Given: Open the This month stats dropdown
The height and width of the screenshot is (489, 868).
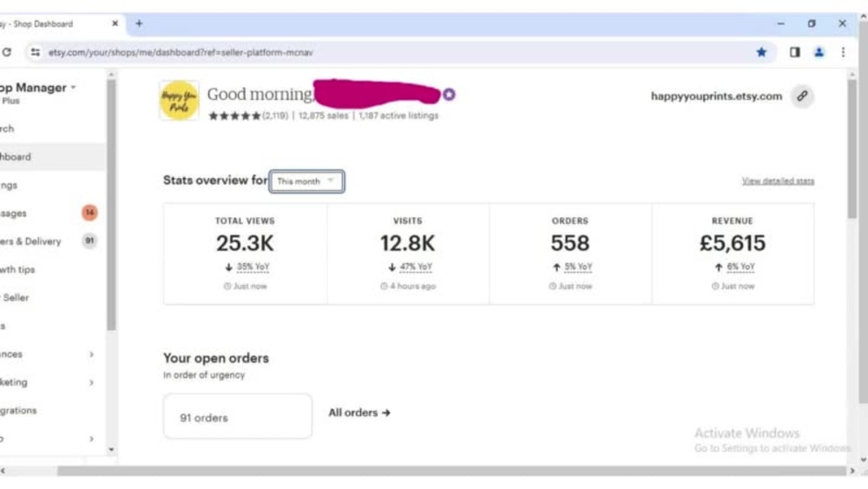Looking at the screenshot, I should 306,181.
